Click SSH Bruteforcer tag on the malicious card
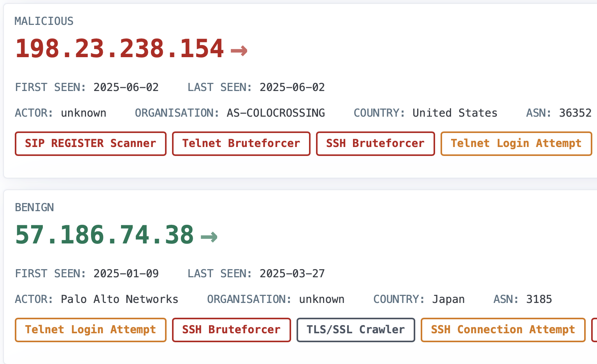This screenshot has height=364, width=597. pyautogui.click(x=376, y=143)
